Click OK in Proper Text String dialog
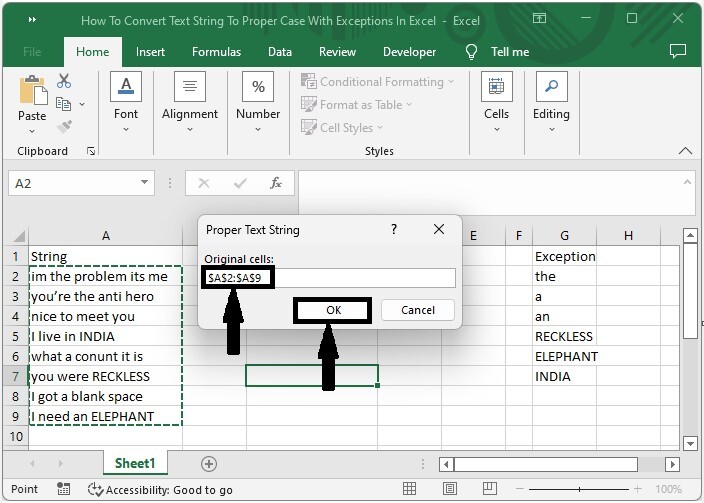Viewport: 704px width, 503px height. [333, 310]
